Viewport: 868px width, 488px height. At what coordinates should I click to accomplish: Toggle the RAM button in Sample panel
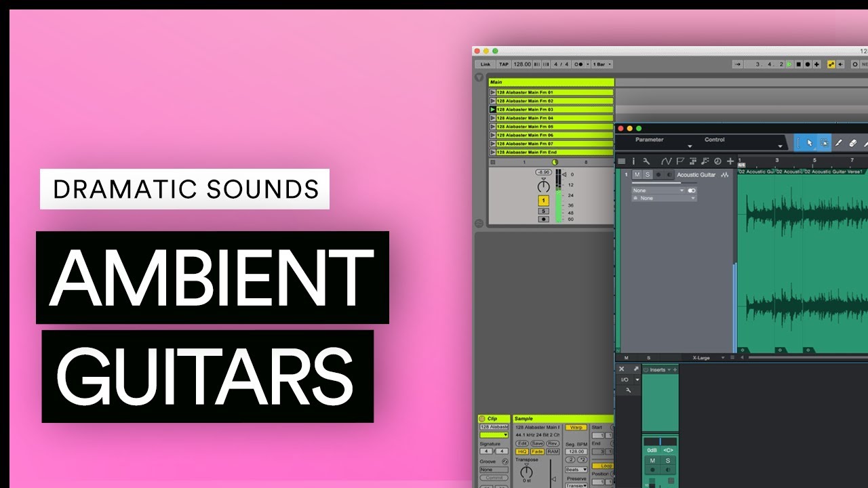point(553,451)
